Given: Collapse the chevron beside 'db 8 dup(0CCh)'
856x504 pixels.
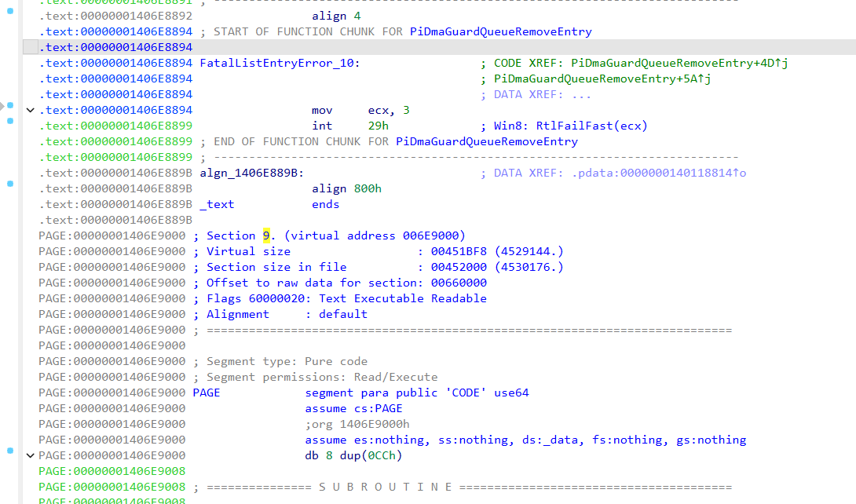Looking at the screenshot, I should [31, 455].
